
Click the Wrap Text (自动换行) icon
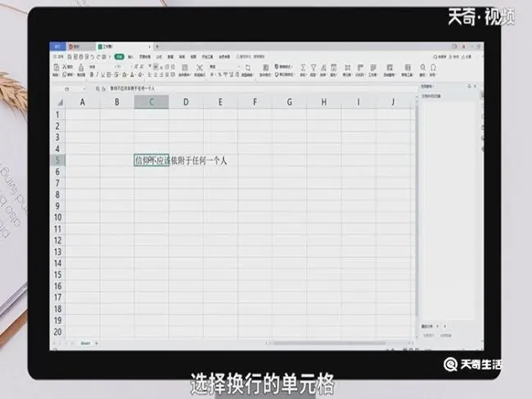click(200, 68)
